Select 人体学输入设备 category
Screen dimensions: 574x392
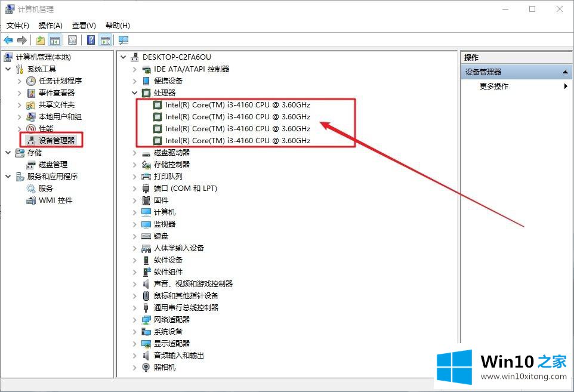pyautogui.click(x=178, y=248)
